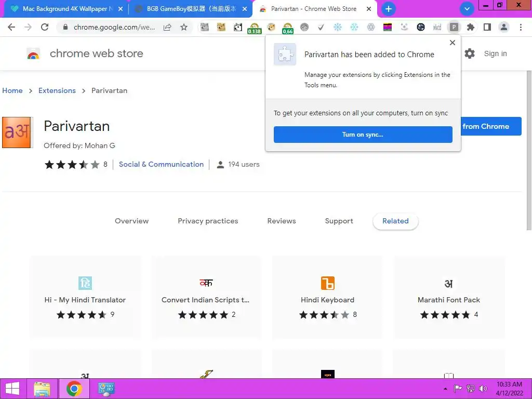Screen dimensions: 532x399
Task: Click the Remove from Chrome button
Action: point(491,126)
